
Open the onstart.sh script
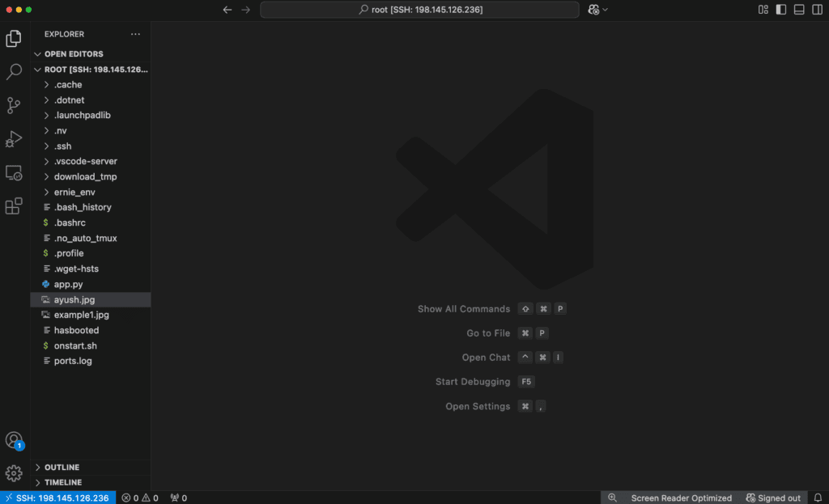point(91,345)
